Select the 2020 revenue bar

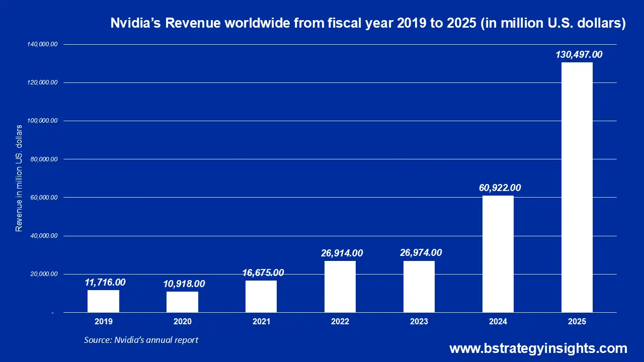pyautogui.click(x=182, y=303)
